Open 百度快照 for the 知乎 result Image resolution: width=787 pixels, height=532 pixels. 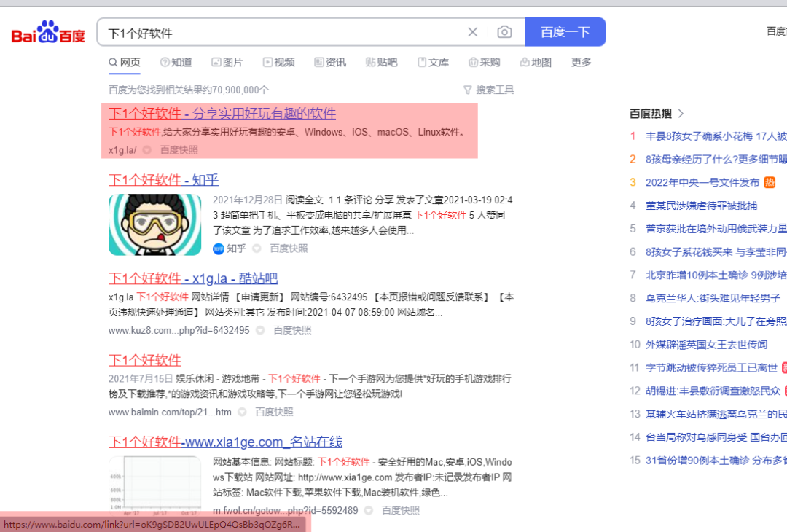(x=289, y=249)
